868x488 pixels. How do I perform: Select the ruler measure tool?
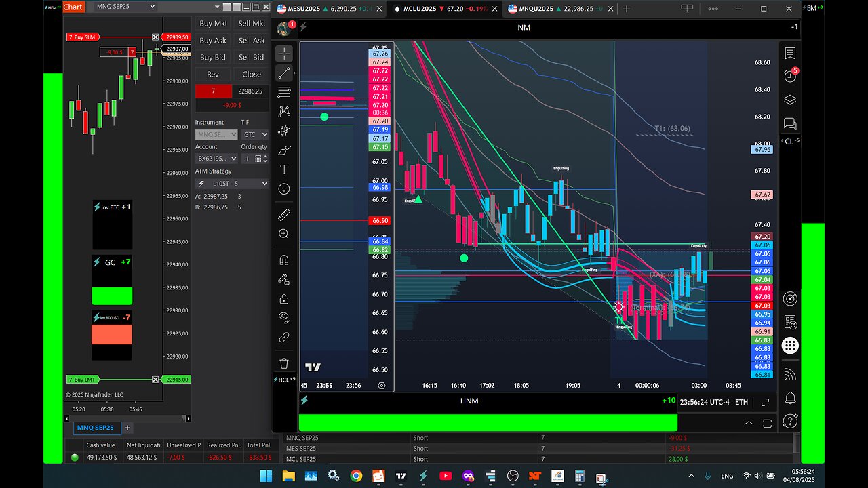tap(284, 215)
